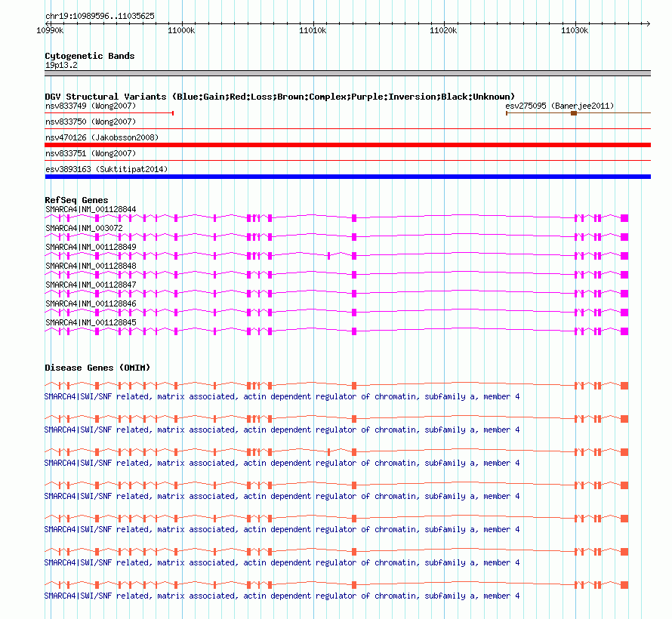Click the extra orange exon in the third OMIM gene model
Viewport: 672px width, 619px height.
point(328,452)
